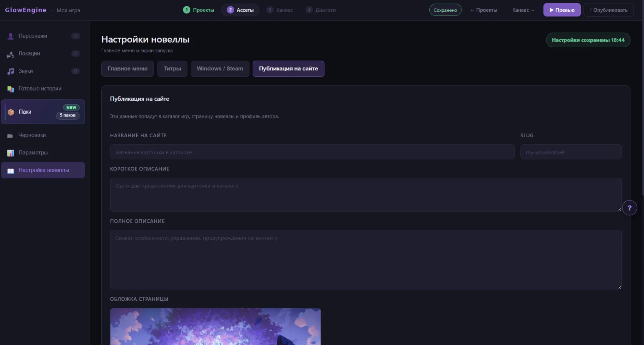Click the Звуки music note icon

[11, 71]
